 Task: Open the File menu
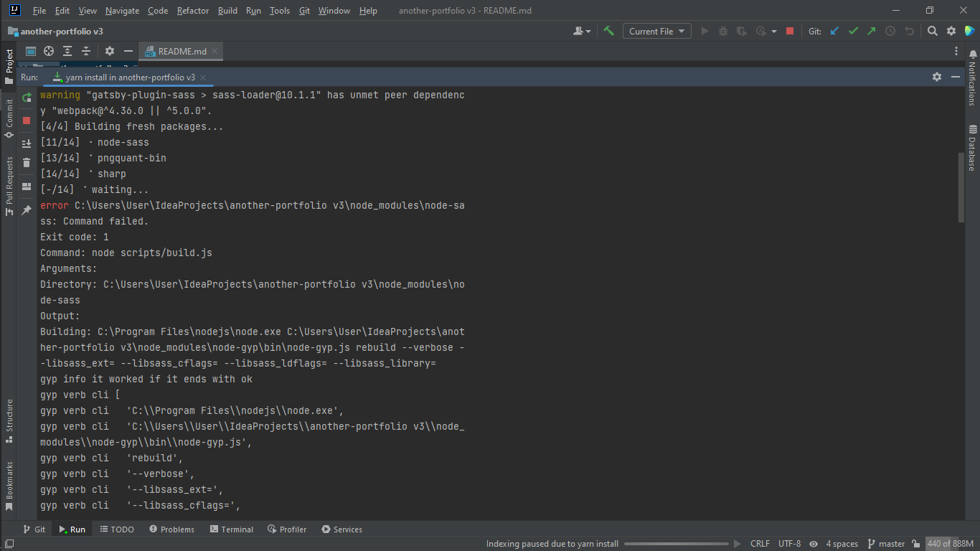pyautogui.click(x=39, y=11)
